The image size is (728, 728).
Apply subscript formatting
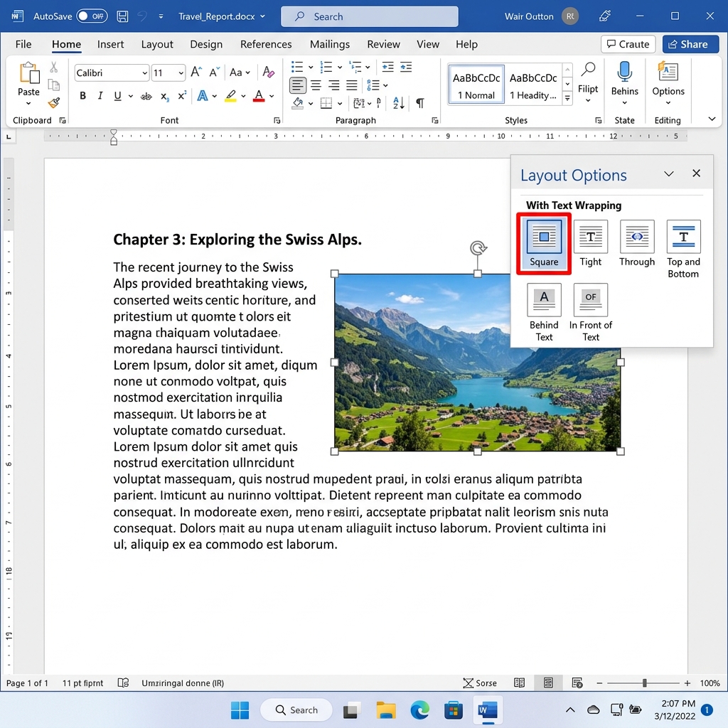tap(164, 96)
